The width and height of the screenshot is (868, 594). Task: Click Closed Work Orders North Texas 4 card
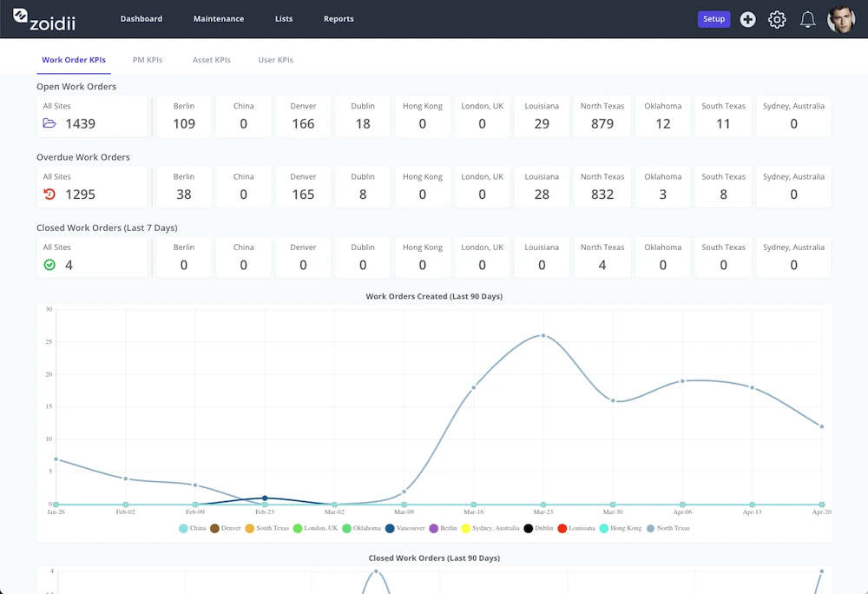click(x=602, y=257)
